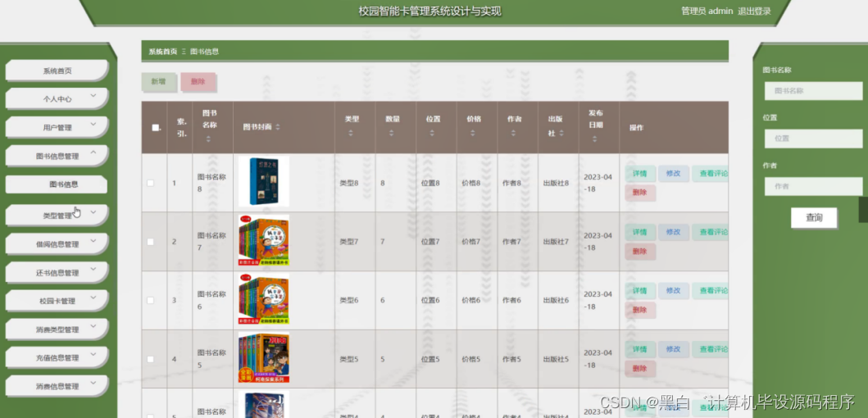Image resolution: width=868 pixels, height=418 pixels.
Task: Click the 管理员 admin user label
Action: 707,11
